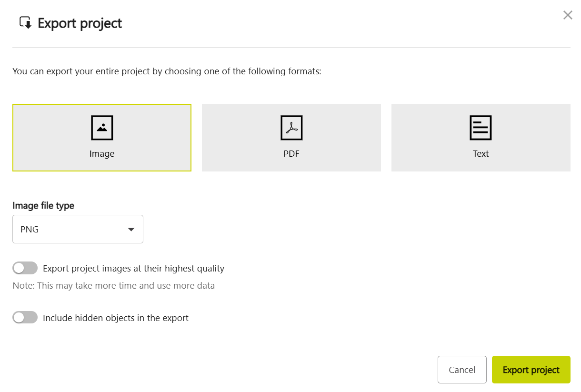
Task: Enable the highest quality export toggle
Action: [x=25, y=268]
